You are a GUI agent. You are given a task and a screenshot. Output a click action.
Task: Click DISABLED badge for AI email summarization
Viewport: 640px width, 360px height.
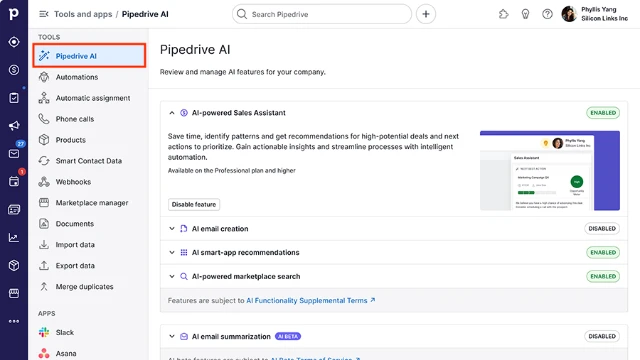602,336
